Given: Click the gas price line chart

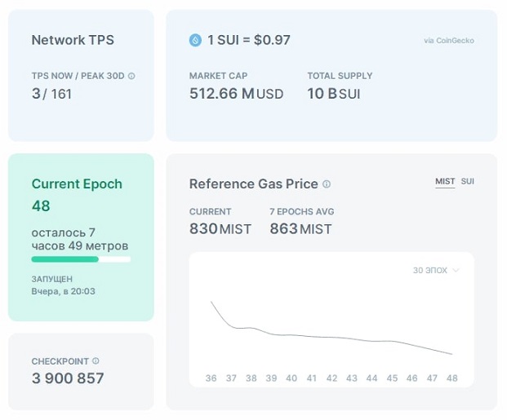Looking at the screenshot, I should pos(331,328).
